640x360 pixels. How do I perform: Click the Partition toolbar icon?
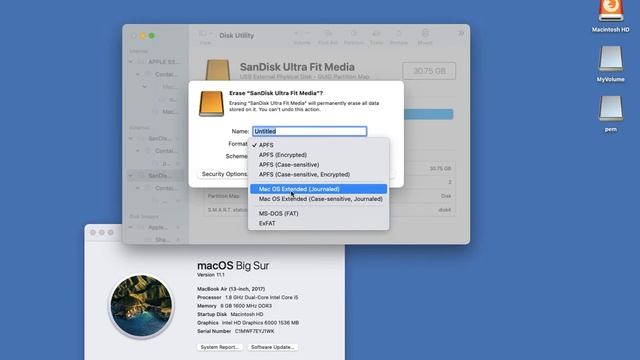click(353, 37)
